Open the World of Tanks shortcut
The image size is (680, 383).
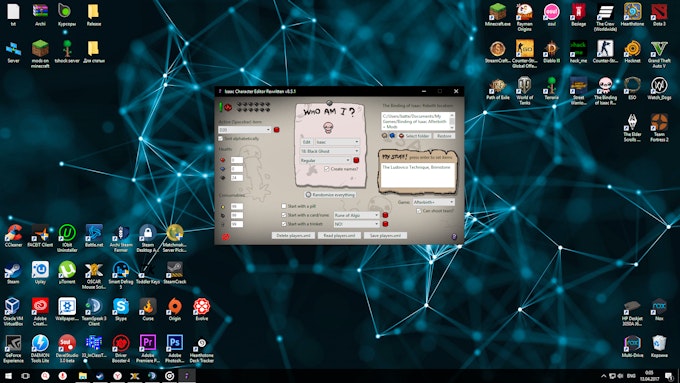tap(524, 91)
